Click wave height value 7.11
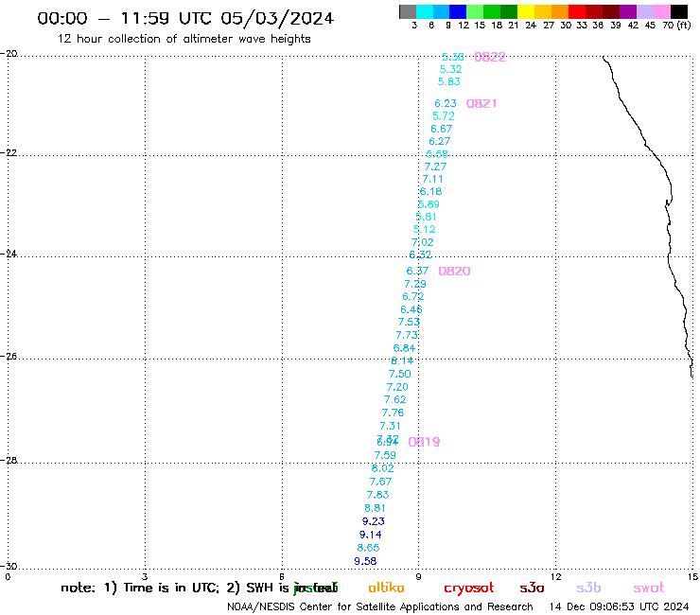The height and width of the screenshot is (615, 700). click(x=432, y=179)
